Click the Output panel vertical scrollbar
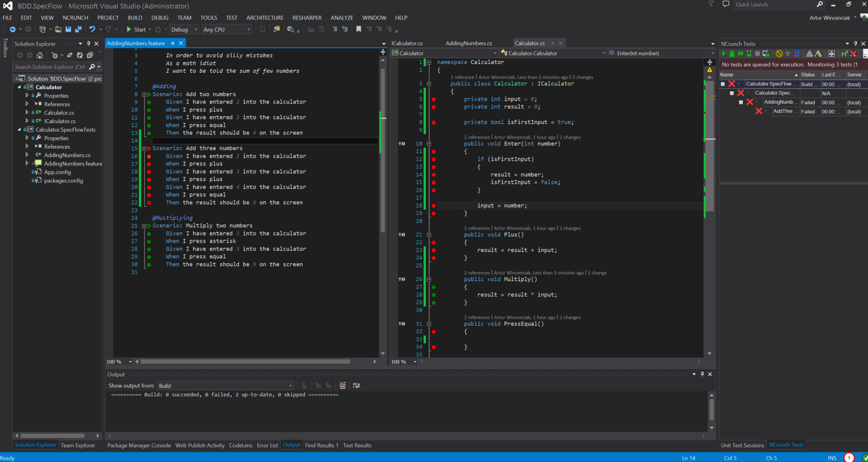868x462 pixels. 711,409
